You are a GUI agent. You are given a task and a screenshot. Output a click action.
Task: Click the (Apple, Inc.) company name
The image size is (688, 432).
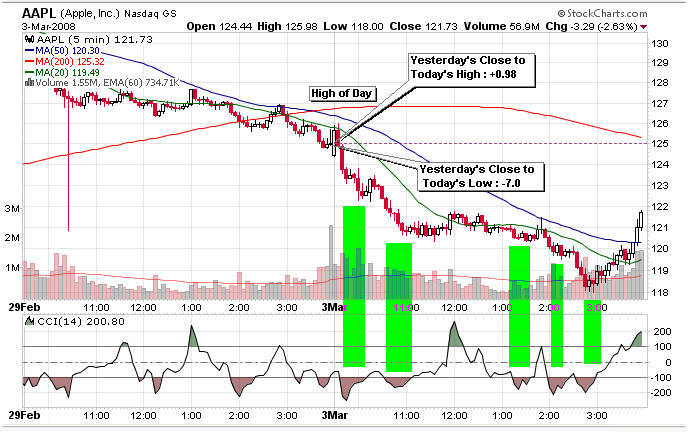tap(90, 14)
